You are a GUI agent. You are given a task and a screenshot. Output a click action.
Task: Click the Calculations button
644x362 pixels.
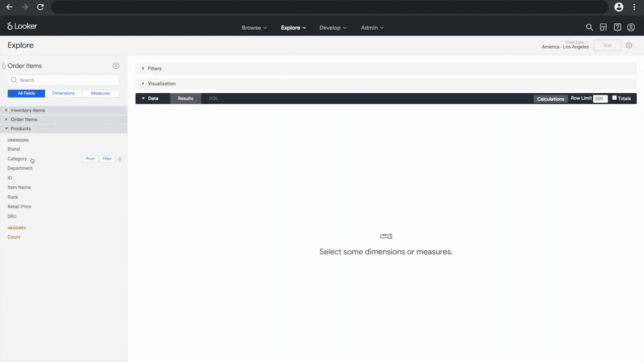[x=550, y=99]
